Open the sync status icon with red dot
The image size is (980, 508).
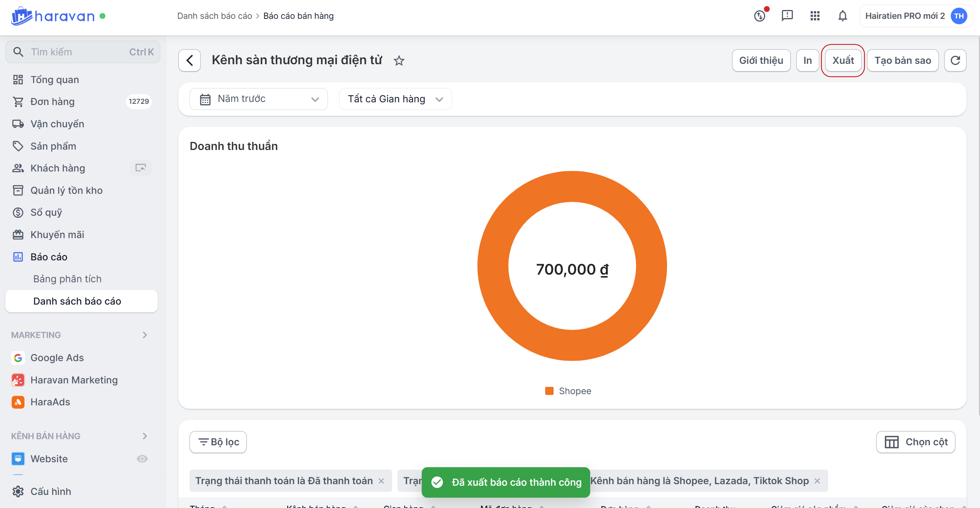(760, 16)
